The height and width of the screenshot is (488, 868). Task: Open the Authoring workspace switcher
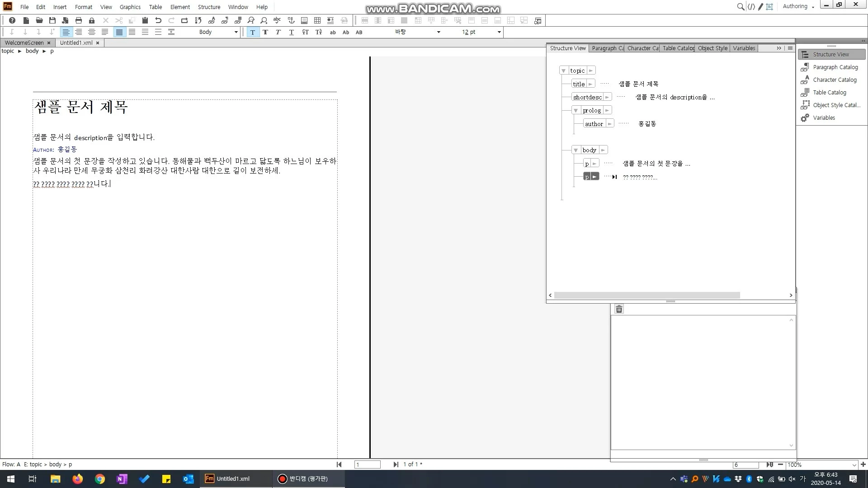coord(798,6)
